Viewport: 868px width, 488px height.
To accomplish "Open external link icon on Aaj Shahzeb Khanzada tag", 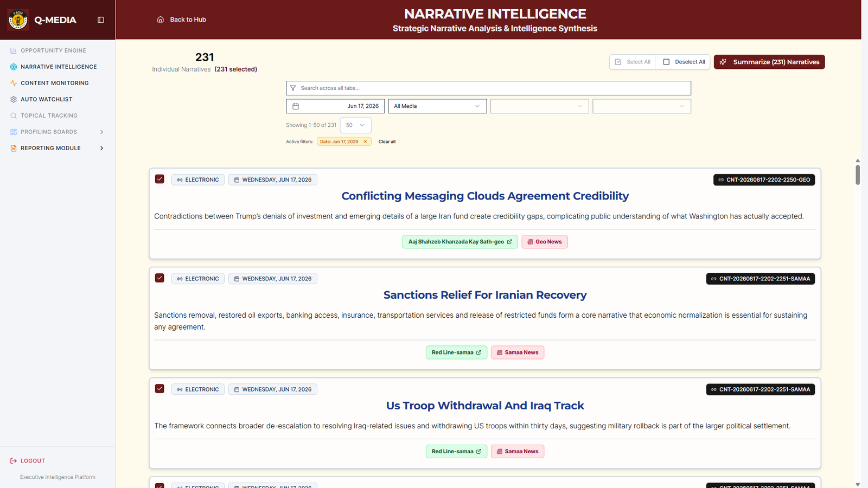I will pos(509,242).
